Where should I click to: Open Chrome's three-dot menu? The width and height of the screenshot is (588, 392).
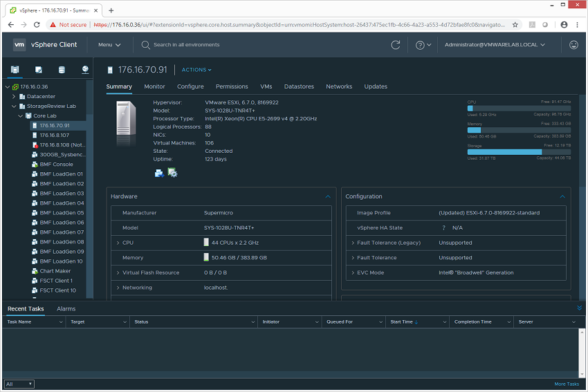click(x=577, y=25)
